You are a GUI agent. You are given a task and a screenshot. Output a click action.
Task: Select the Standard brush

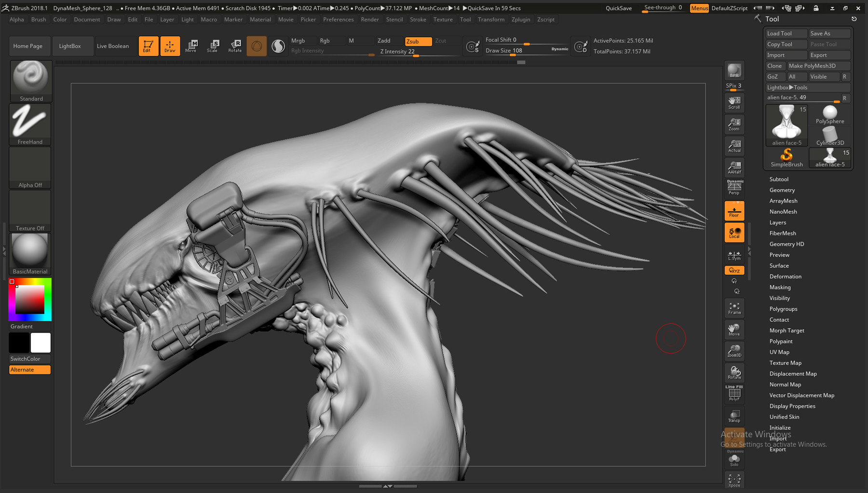coord(30,77)
